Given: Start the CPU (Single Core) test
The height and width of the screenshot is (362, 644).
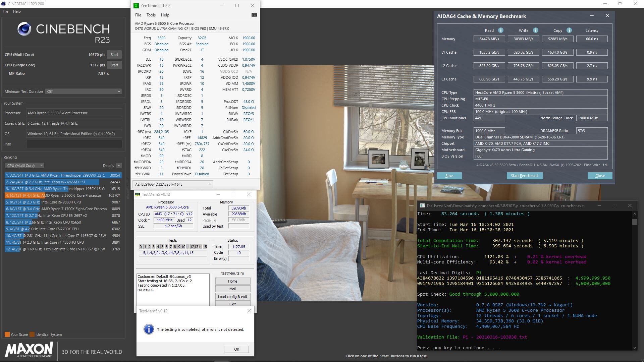Looking at the screenshot, I should [x=114, y=65].
